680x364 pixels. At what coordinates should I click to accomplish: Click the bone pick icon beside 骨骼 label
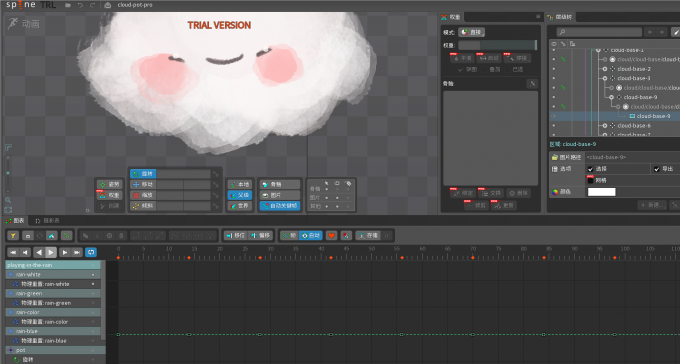532,84
